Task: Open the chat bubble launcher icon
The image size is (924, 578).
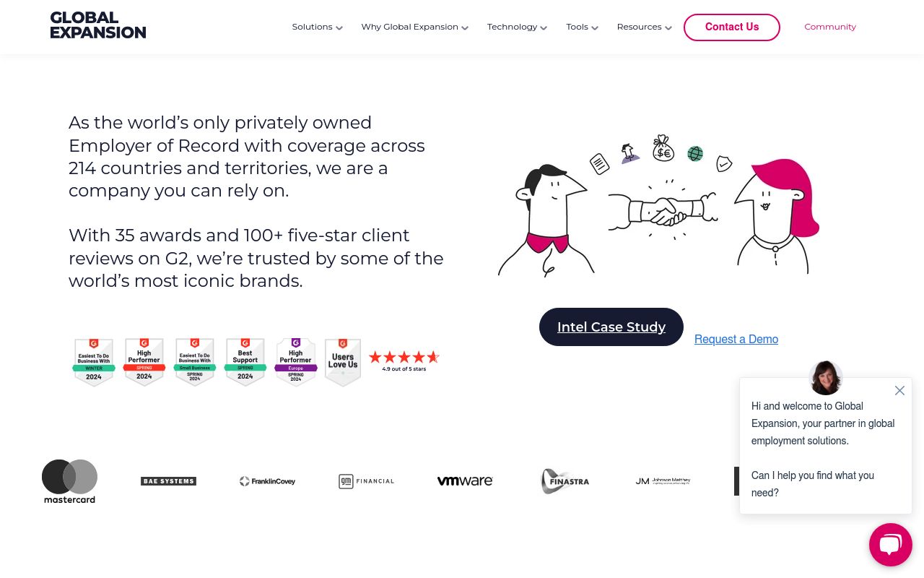Action: click(890, 544)
